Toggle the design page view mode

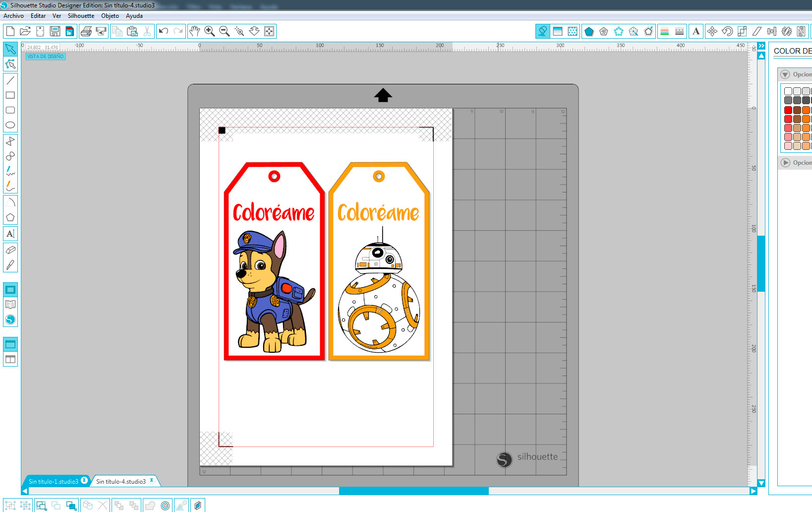(10, 290)
